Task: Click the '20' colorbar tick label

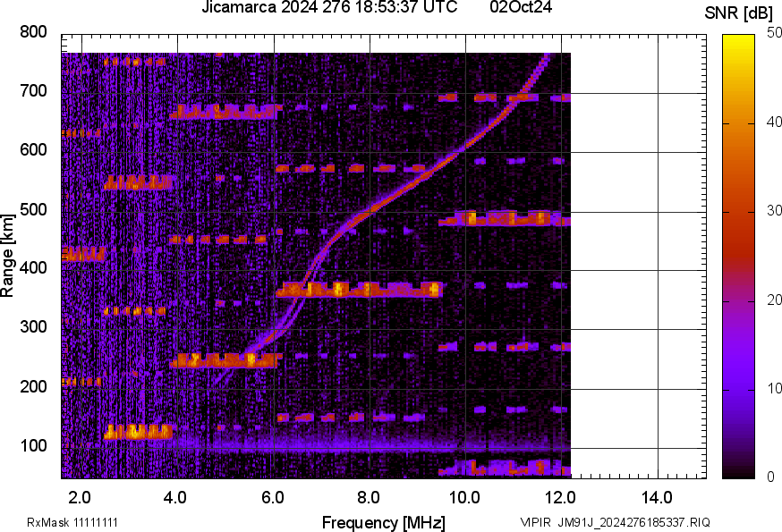Action: click(x=774, y=300)
